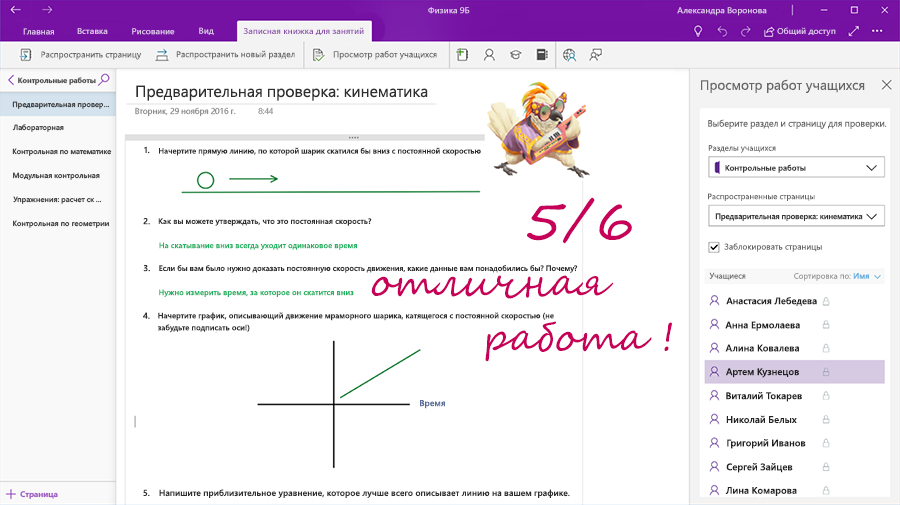Screen dimensions: 900x505
Task: Open the search magnifier next to Контрольные работы
Action: click(105, 79)
